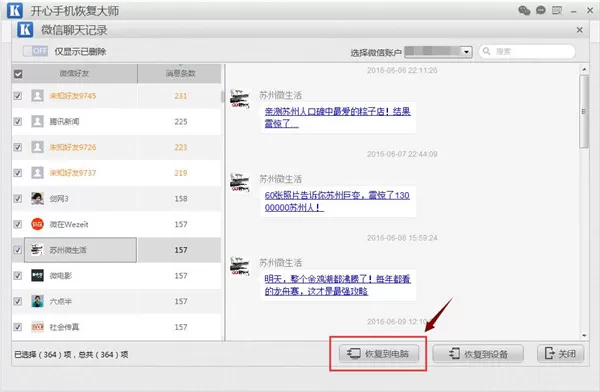The image size is (600, 392).
Task: Click the avatar icon of 未知好友9726
Action: click(x=37, y=147)
